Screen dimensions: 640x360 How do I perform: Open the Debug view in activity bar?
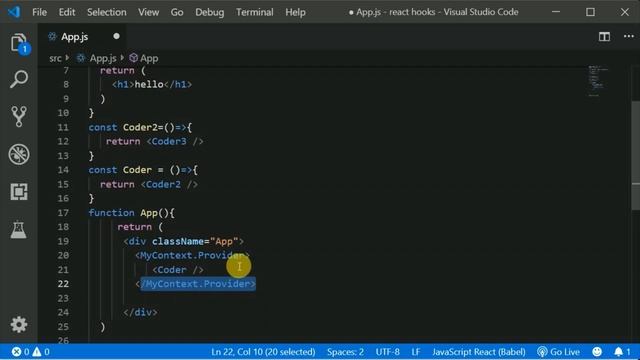click(x=19, y=154)
